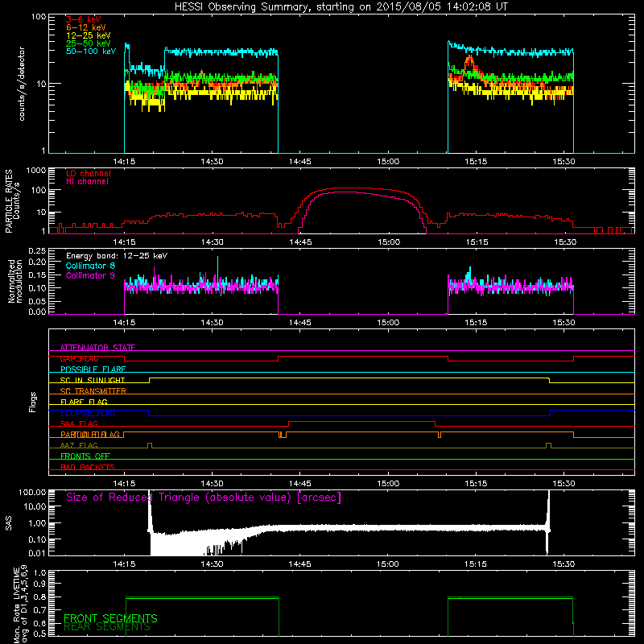Click the "14:15" label under count-rate panel
The image size is (644, 644).
(x=124, y=162)
